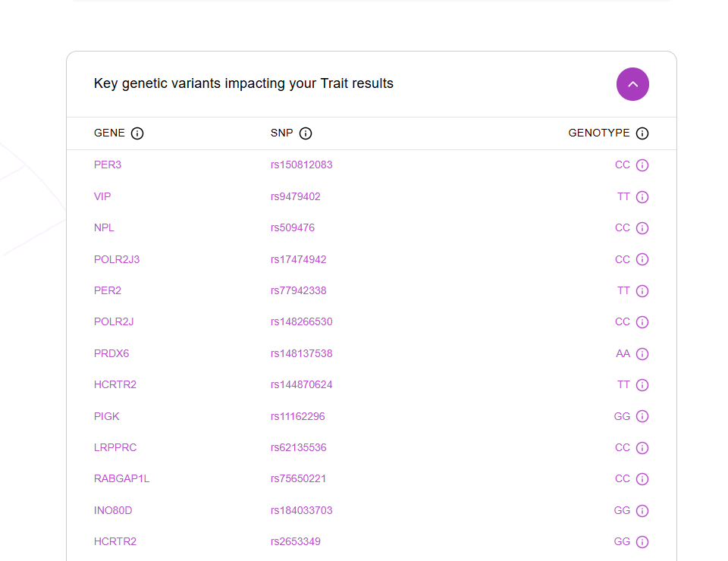Click info icon next to GENE header

137,133
